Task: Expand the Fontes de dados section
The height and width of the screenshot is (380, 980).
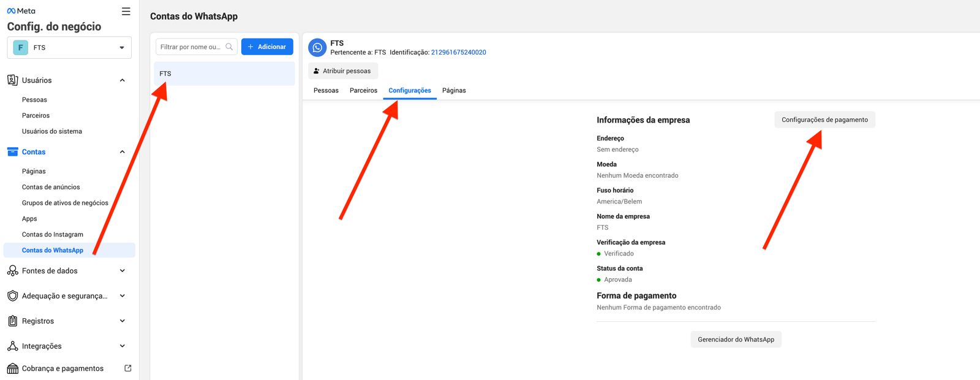Action: 122,271
